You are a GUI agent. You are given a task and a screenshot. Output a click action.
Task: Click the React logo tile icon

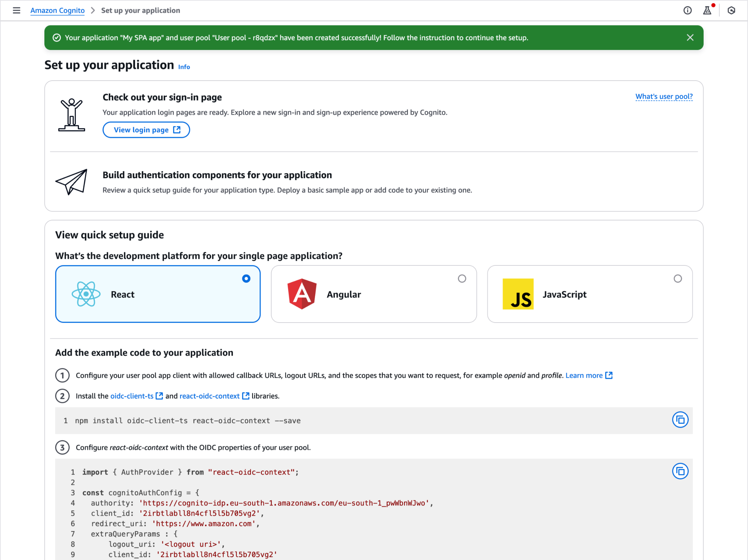(86, 294)
